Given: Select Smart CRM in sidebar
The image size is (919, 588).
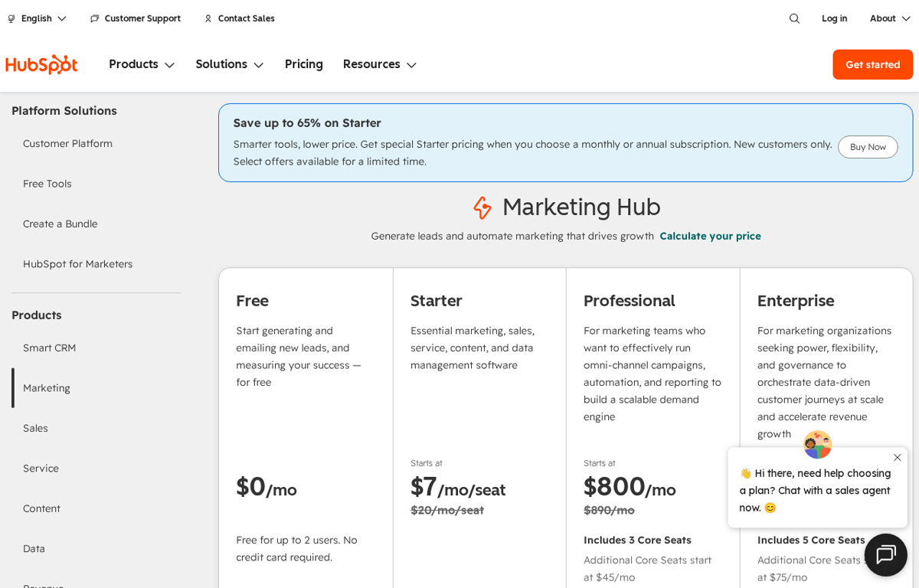Looking at the screenshot, I should 50,348.
